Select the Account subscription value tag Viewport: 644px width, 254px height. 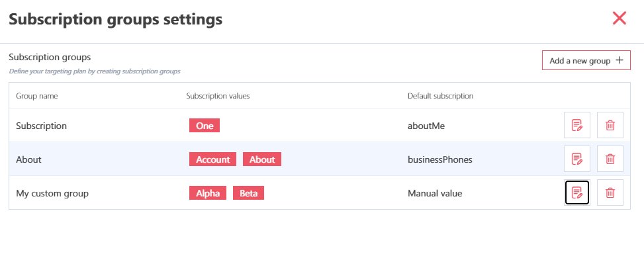212,159
